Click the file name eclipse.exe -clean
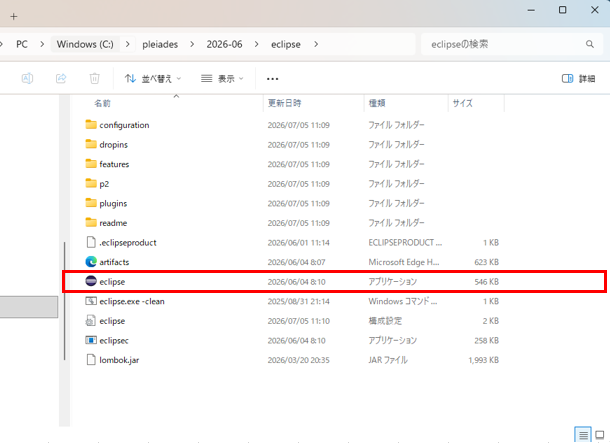The width and height of the screenshot is (610, 443). tap(132, 301)
